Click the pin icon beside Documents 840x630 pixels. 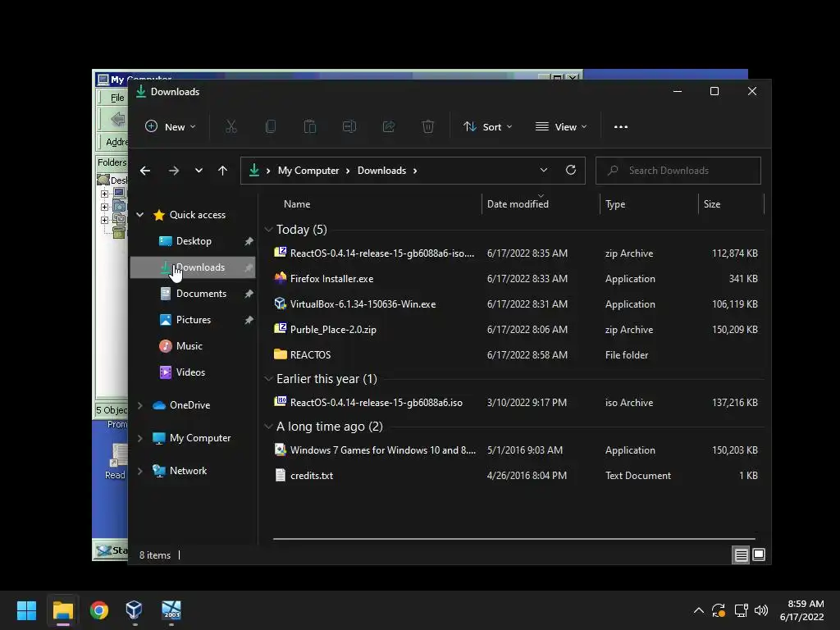point(249,294)
